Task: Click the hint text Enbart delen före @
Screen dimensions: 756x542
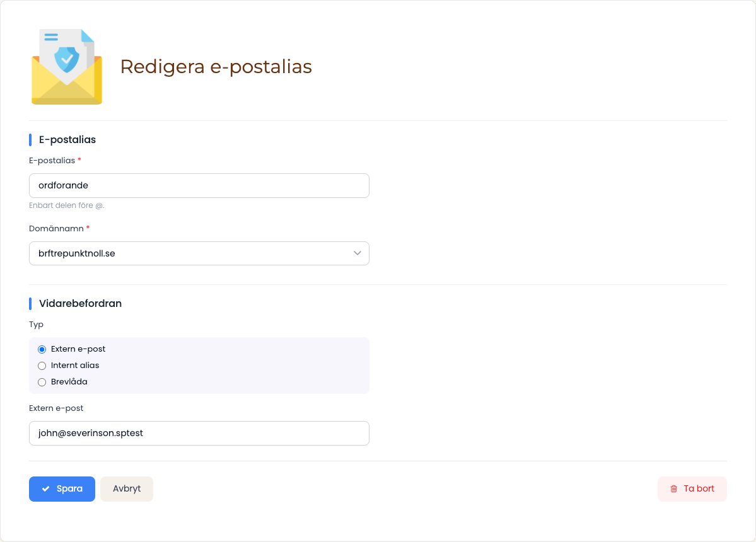Action: coord(67,205)
